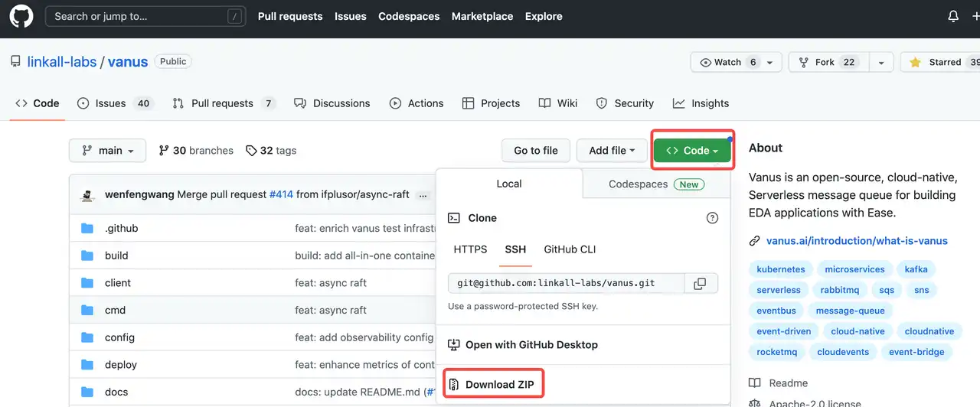Click the terminal icon next to Clone

coord(454,218)
